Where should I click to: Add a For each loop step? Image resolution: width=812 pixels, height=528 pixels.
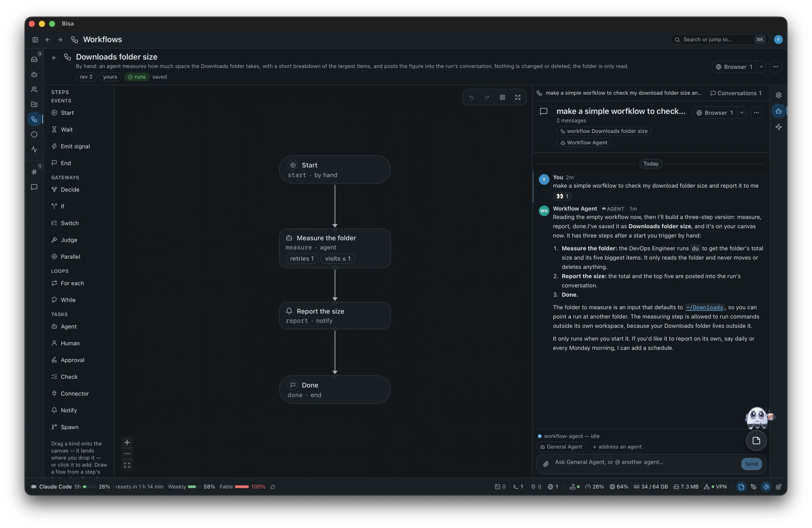pyautogui.click(x=79, y=283)
